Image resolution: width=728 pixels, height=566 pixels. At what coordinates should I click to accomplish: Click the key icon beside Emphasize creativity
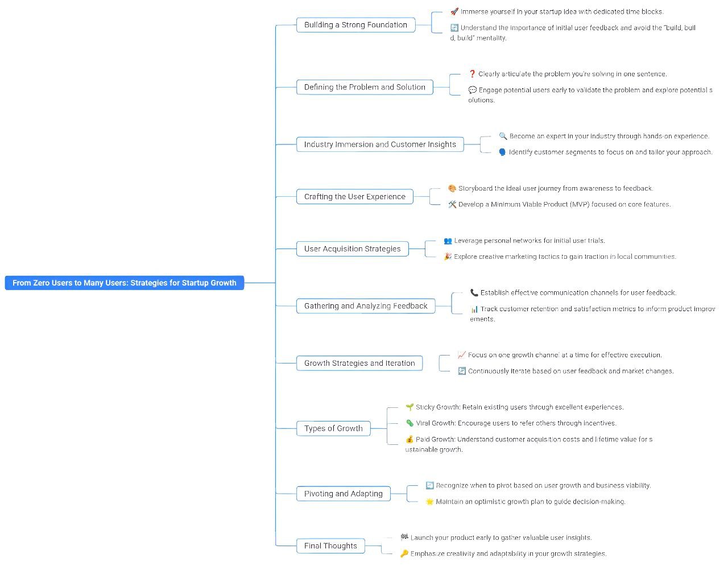pyautogui.click(x=404, y=553)
